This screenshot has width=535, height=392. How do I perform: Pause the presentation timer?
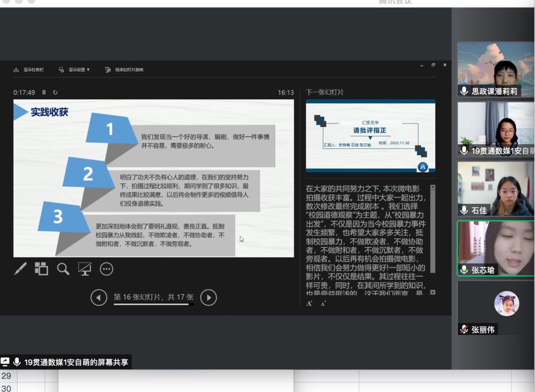point(44,93)
